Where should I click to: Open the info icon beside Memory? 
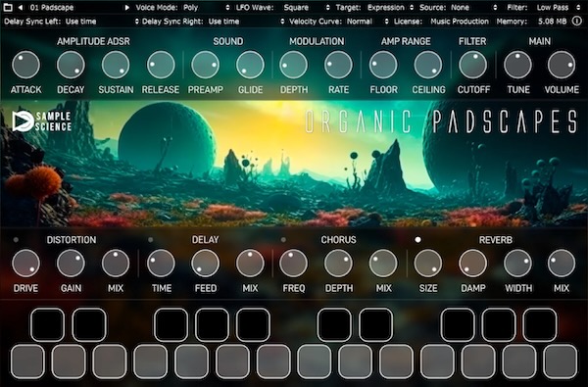[x=577, y=21]
